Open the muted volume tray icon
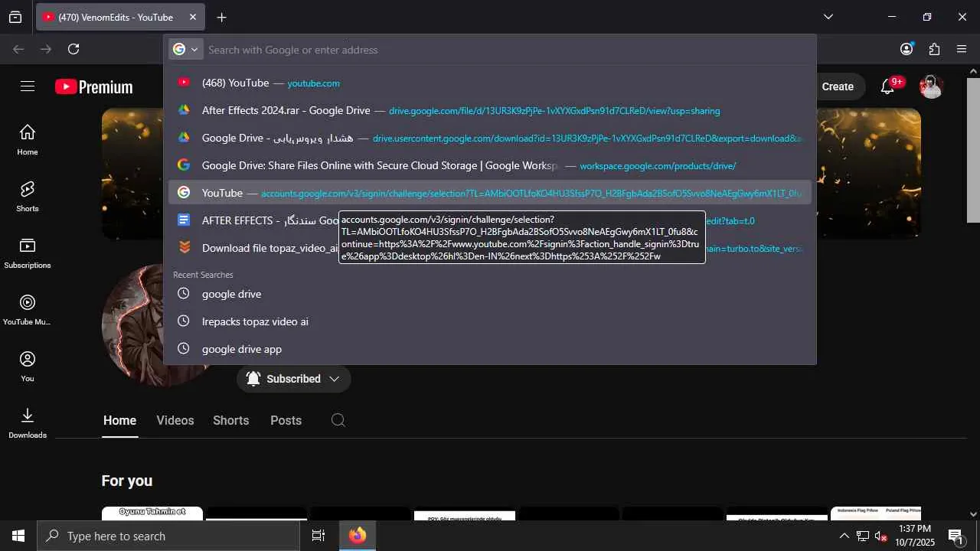This screenshot has height=551, width=980. point(881,536)
